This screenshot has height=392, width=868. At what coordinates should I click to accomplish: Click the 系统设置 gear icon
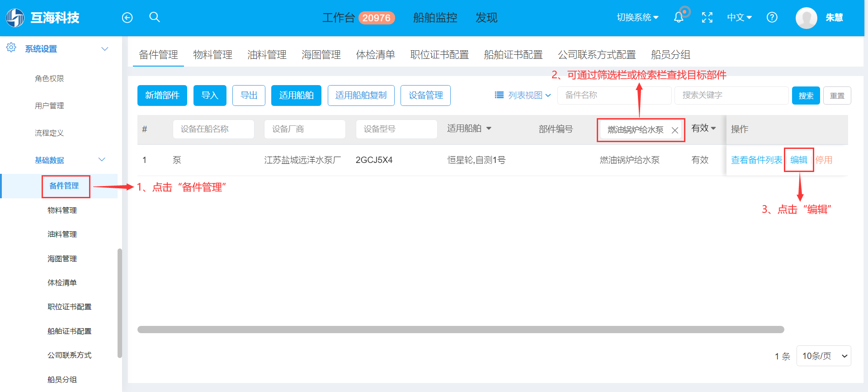click(x=11, y=48)
